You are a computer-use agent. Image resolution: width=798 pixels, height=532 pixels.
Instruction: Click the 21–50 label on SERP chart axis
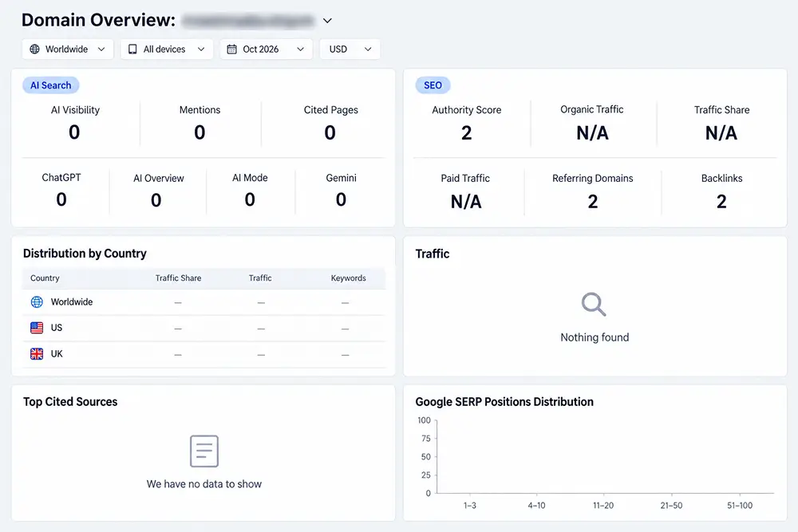671,506
